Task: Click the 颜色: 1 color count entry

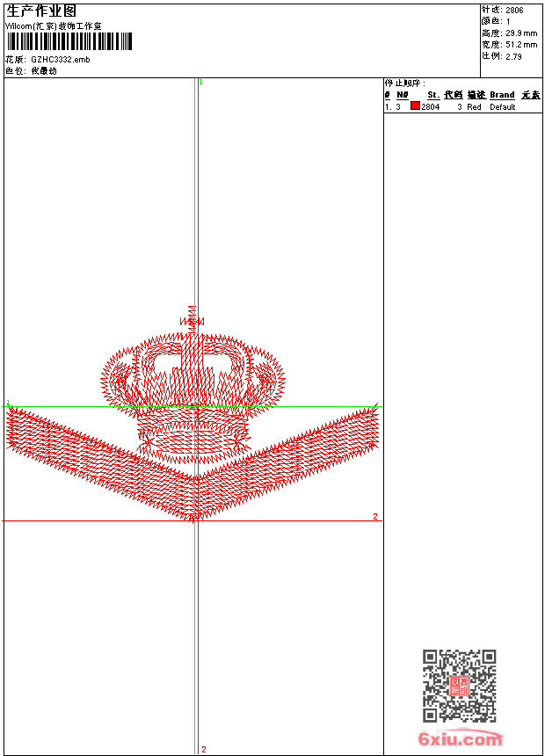Action: coord(496,22)
